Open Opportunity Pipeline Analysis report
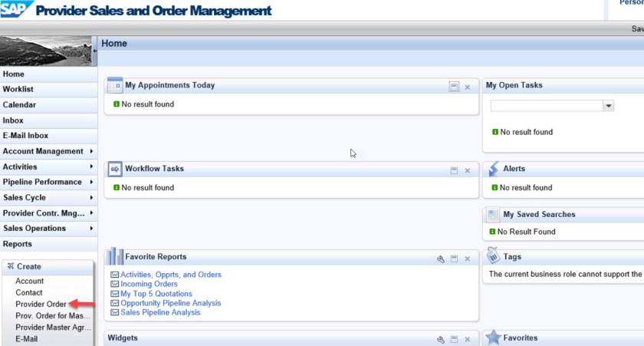This screenshot has height=346, width=644. tap(171, 303)
